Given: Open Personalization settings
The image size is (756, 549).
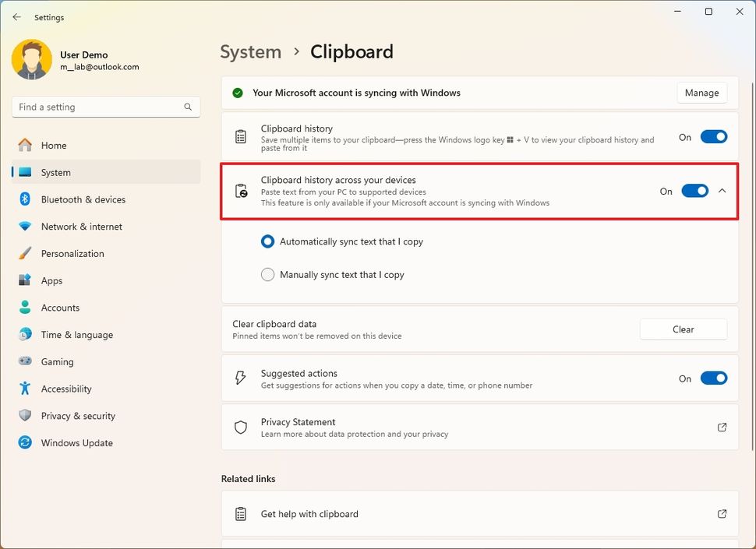Looking at the screenshot, I should [72, 253].
